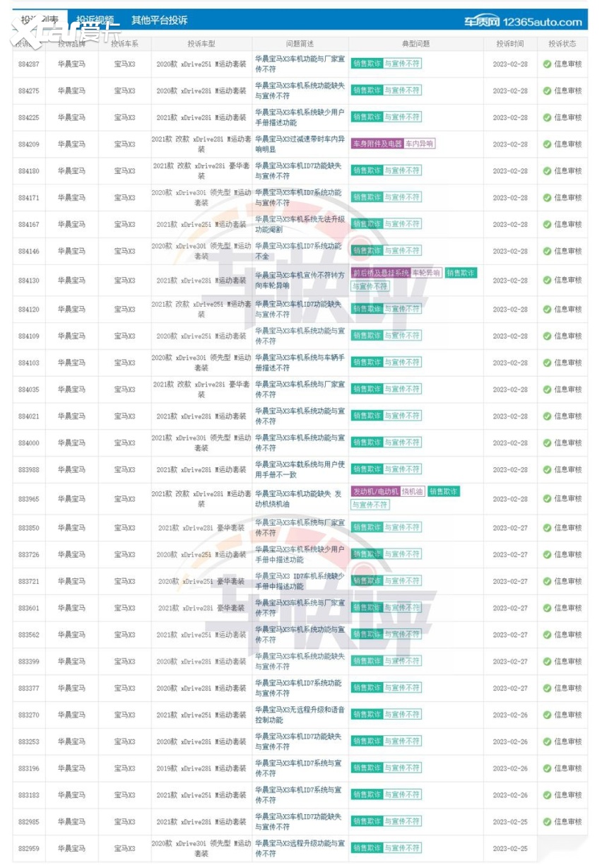Viewport: 602px width, 868px height.
Task: Click complaint ID 883183
Action: pos(29,795)
